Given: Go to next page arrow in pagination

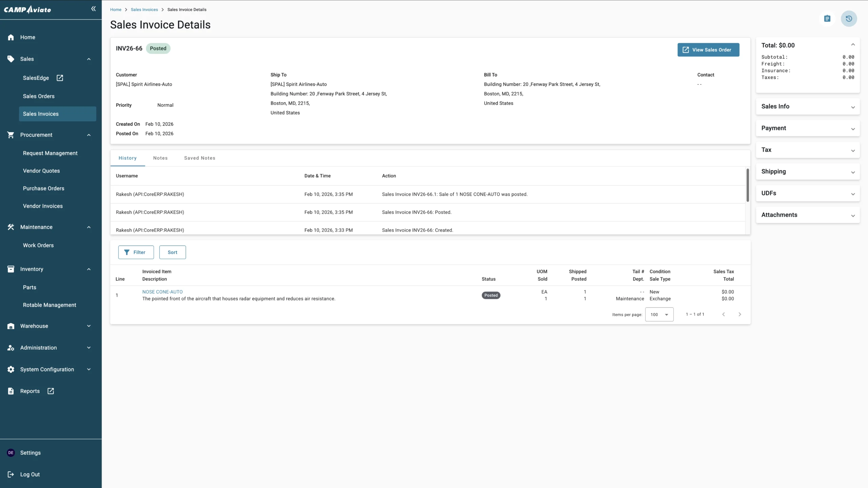Looking at the screenshot, I should 740,314.
